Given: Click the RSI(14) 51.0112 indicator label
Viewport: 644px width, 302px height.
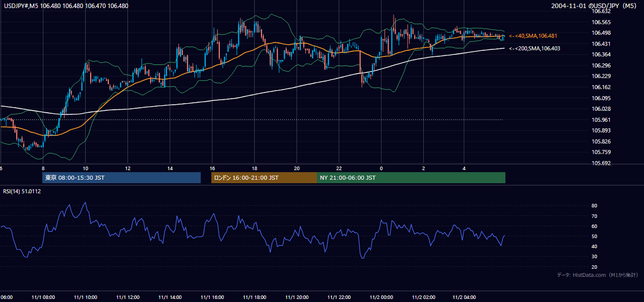Looking at the screenshot, I should pos(22,192).
